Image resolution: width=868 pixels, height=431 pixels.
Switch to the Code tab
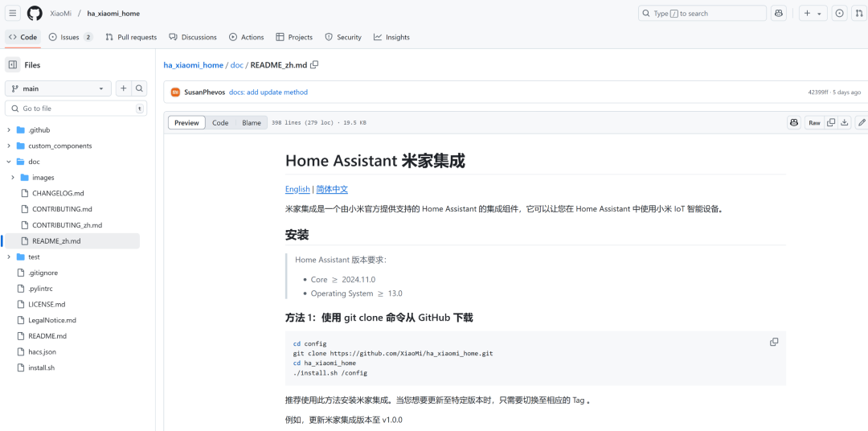pos(23,37)
